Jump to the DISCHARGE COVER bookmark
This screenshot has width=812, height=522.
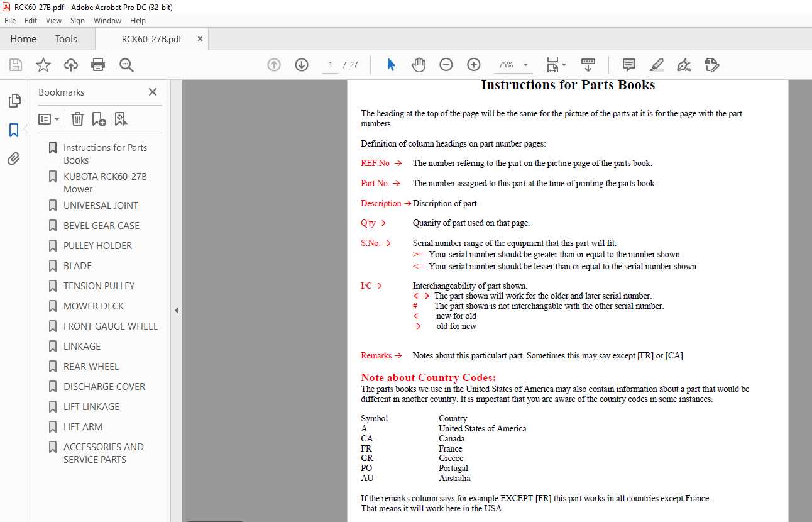pos(104,386)
